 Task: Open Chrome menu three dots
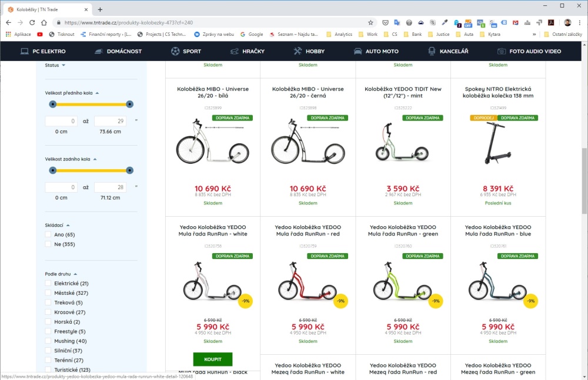(579, 22)
